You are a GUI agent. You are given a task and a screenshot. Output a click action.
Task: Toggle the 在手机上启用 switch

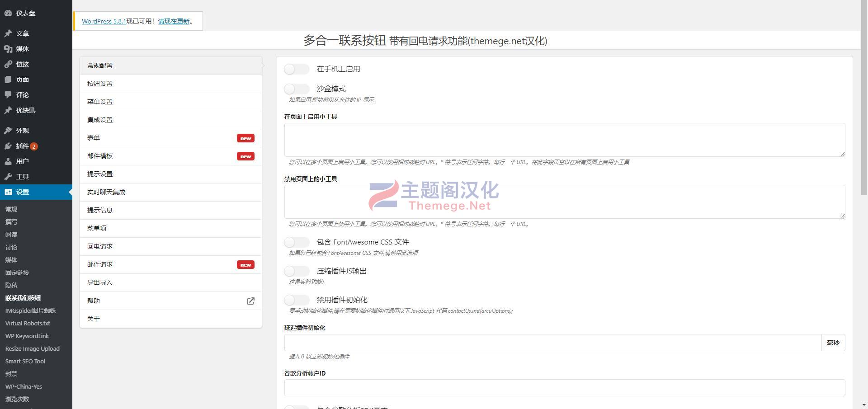pyautogui.click(x=297, y=69)
